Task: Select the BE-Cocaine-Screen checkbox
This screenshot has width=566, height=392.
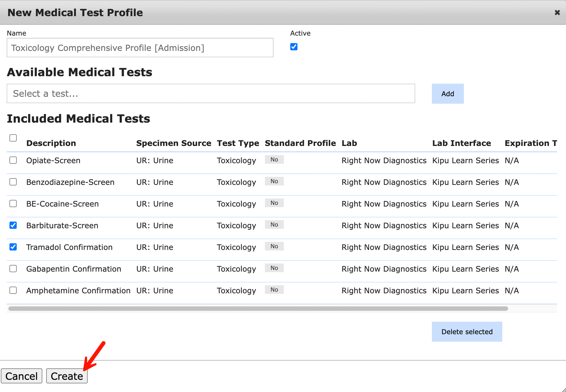Action: click(x=13, y=204)
